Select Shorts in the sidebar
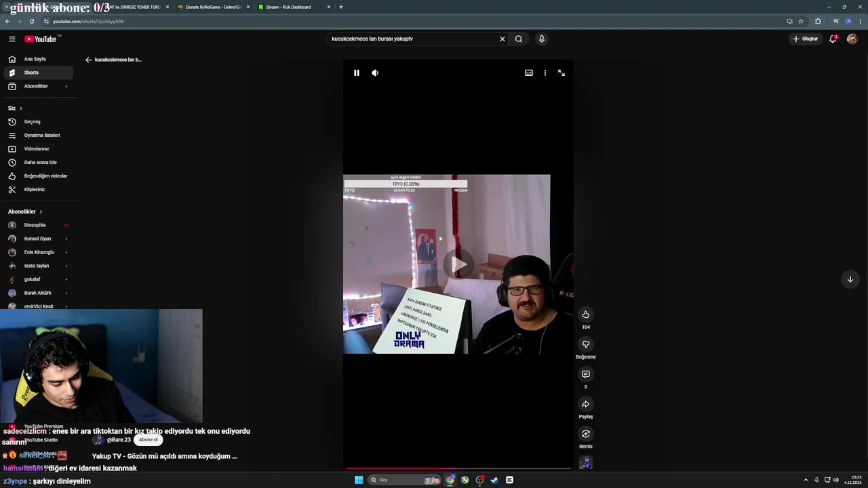The image size is (868, 488). click(x=38, y=73)
